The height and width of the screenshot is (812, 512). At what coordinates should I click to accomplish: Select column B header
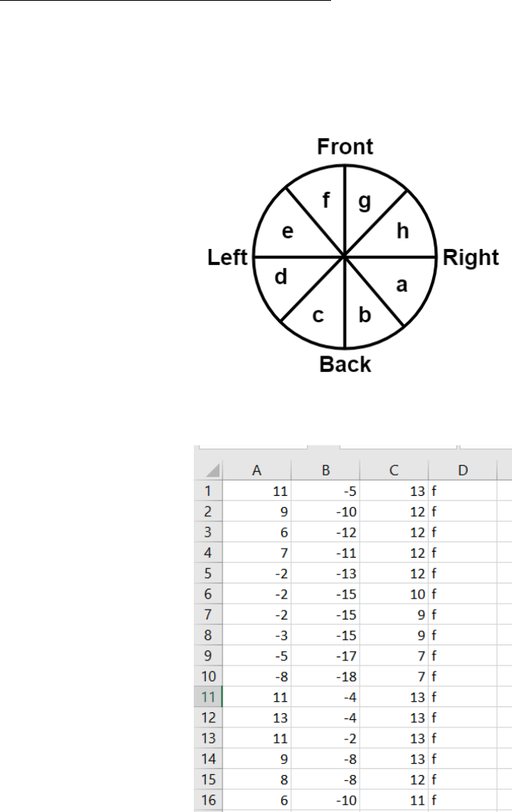point(326,470)
